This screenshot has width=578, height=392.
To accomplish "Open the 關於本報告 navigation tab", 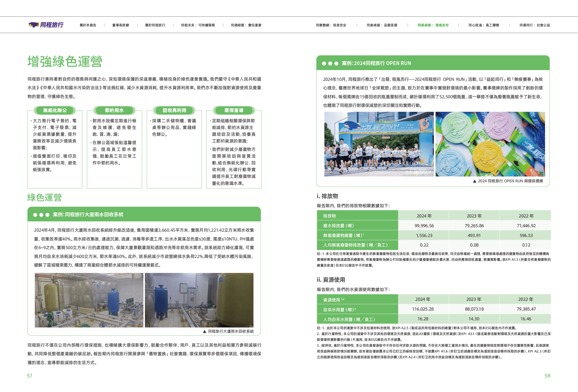I will [x=88, y=25].
